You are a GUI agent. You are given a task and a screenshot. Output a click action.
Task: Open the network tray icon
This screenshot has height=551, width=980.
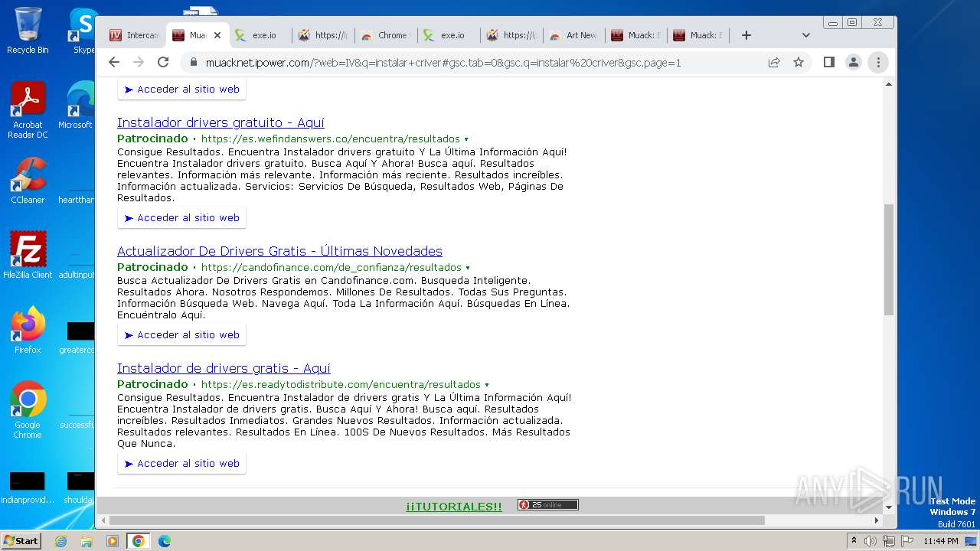point(889,541)
